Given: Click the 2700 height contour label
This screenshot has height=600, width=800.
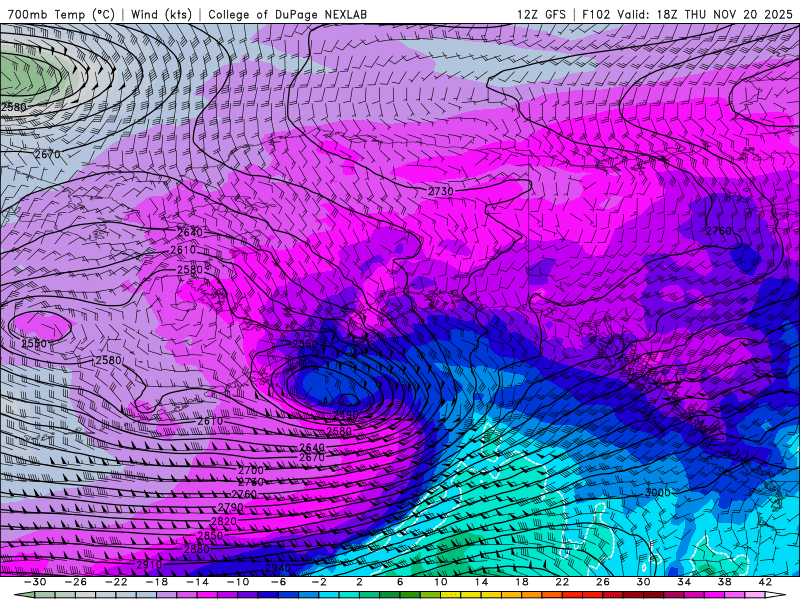Looking at the screenshot, I should point(251,470).
